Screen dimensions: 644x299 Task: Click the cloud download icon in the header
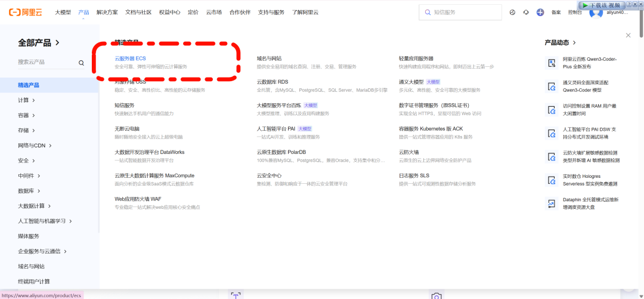(526, 13)
